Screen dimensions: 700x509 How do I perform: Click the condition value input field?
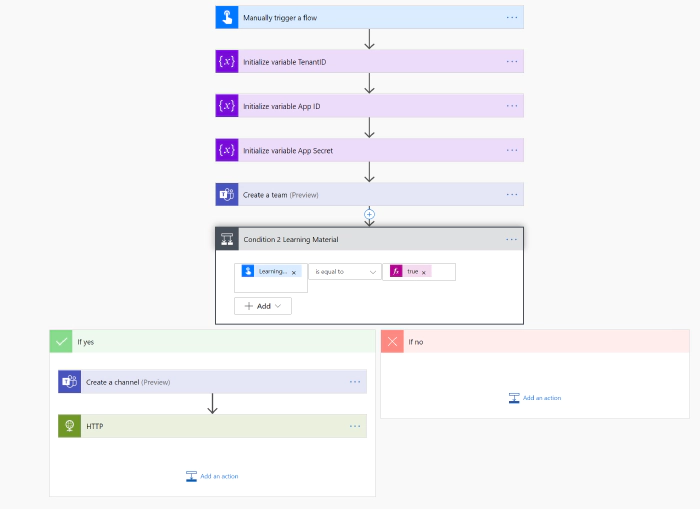[442, 272]
